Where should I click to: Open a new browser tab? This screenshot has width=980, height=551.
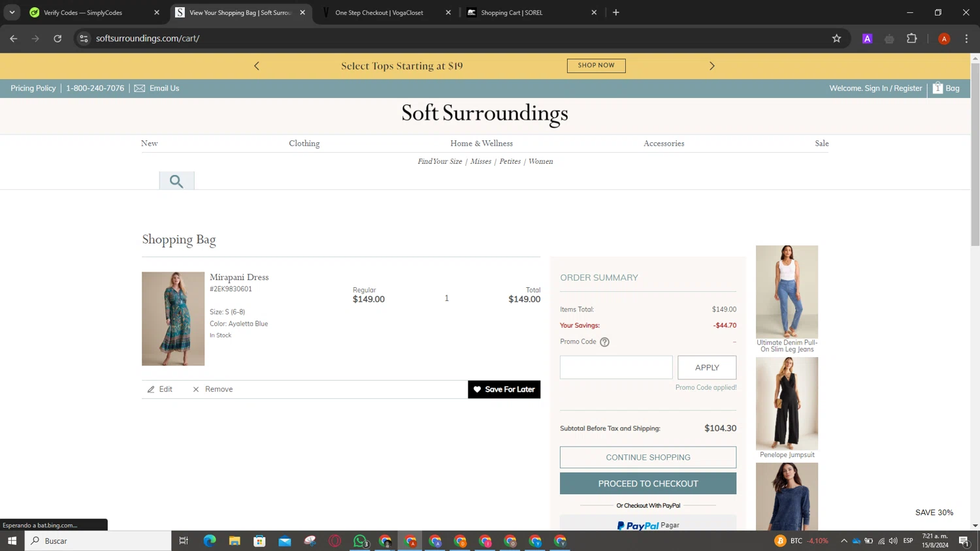click(x=615, y=12)
